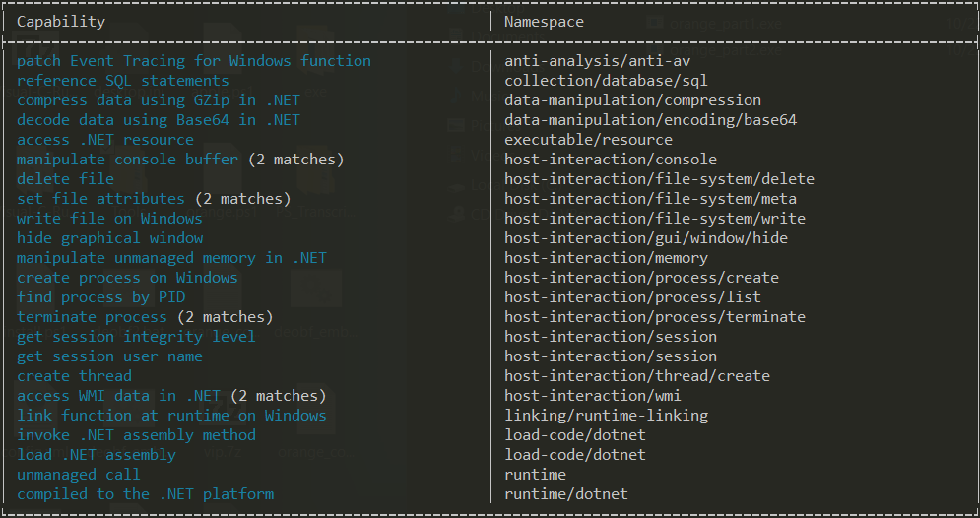Screen dimensions: 980x518
Task: Open the "hide graphical window" capability
Action: coord(109,238)
